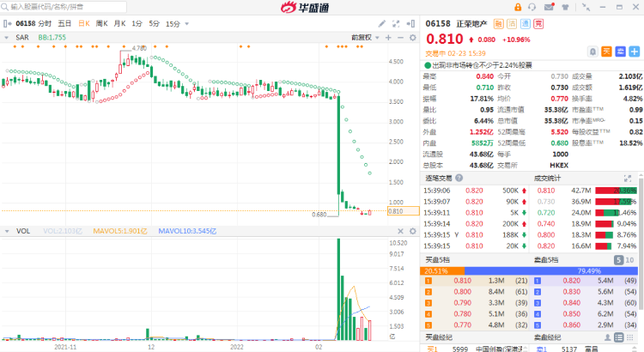Open more time periods dropdown arrow
This screenshot has height=352, width=644.
click(187, 24)
